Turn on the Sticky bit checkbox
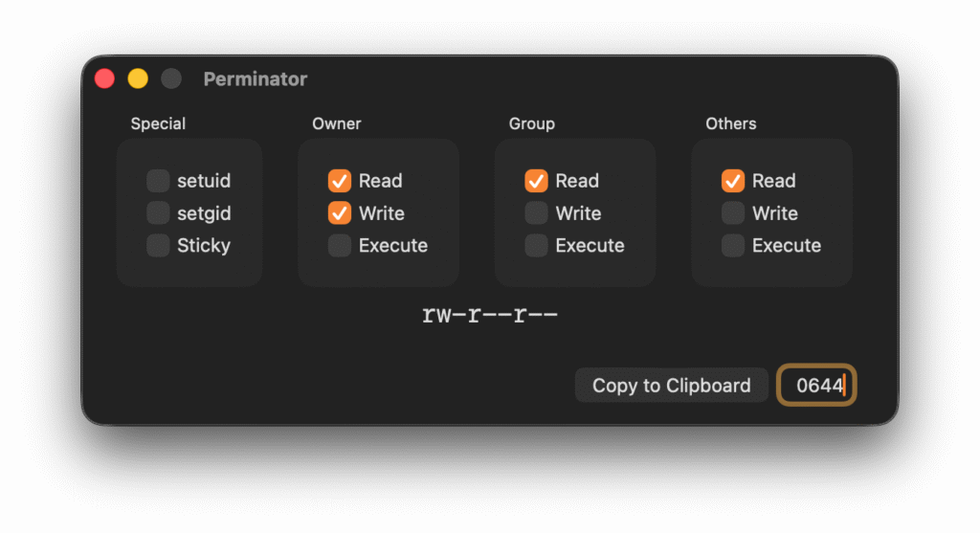980x533 pixels. click(x=158, y=246)
